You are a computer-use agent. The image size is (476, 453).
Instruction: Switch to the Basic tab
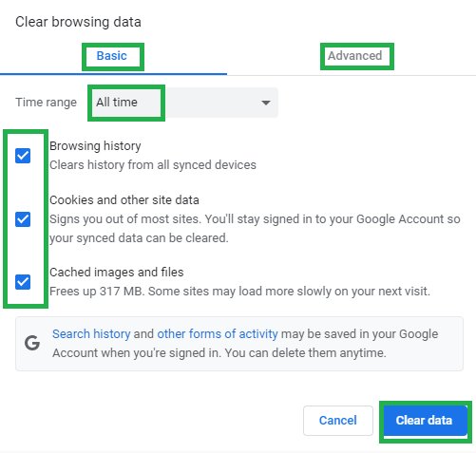[112, 56]
